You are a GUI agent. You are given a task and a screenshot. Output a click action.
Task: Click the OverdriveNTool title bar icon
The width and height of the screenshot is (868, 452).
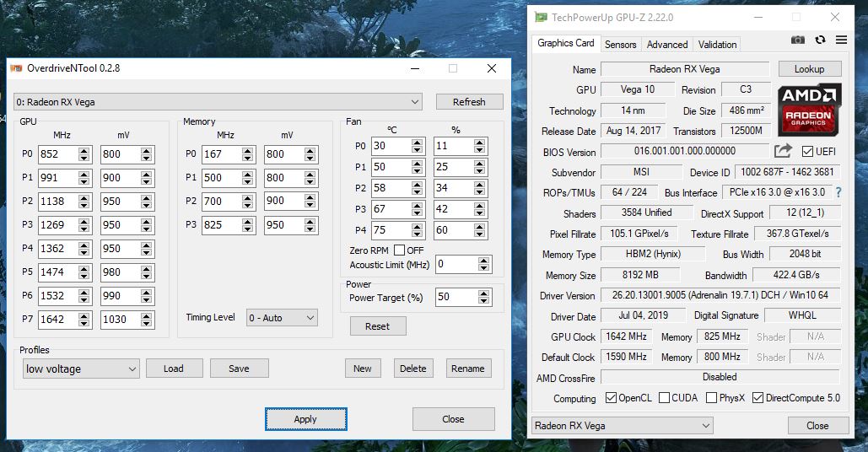point(17,68)
